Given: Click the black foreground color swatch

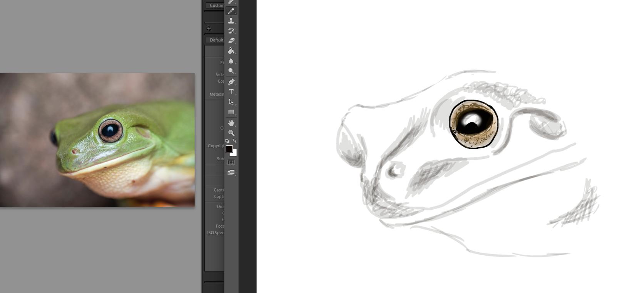Looking at the screenshot, I should pos(229,148).
